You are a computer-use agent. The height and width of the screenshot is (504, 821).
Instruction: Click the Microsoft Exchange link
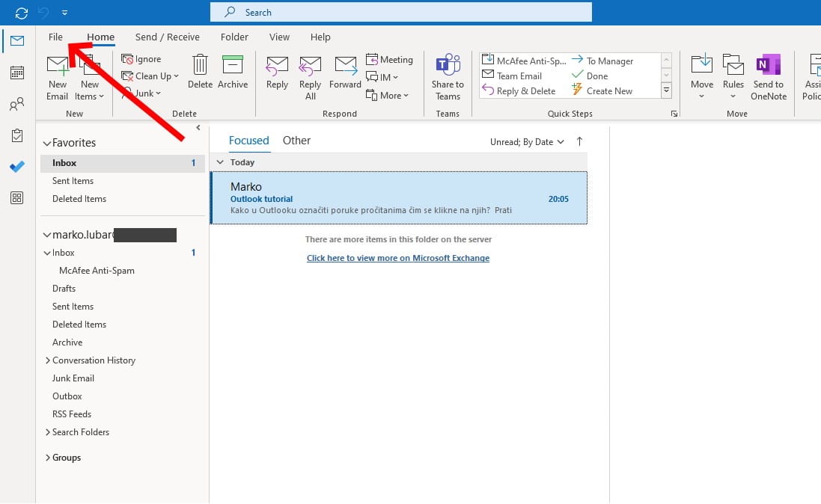tap(397, 257)
